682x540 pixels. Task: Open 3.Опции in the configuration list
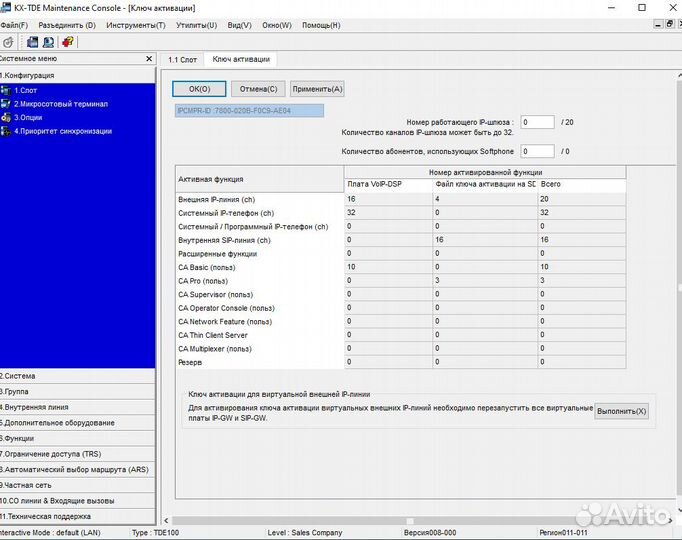tap(28, 117)
